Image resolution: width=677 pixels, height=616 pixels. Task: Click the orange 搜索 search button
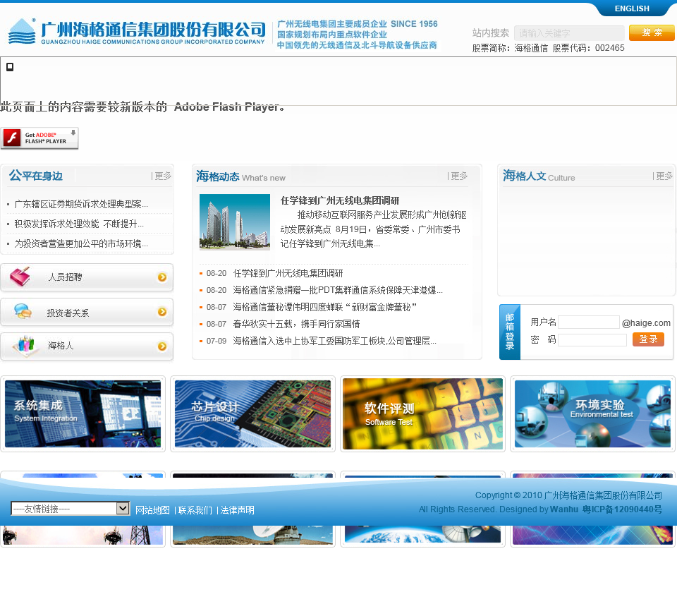click(652, 33)
